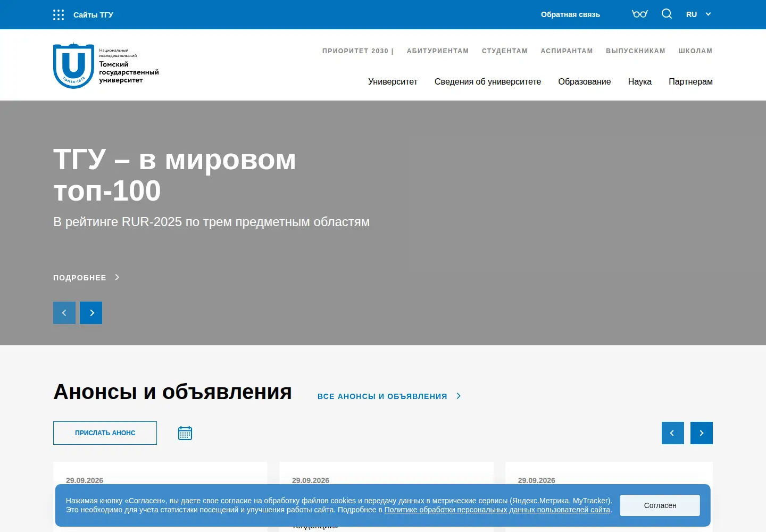Enable the visually impaired glasses mode
The height and width of the screenshot is (532, 766).
coord(640,14)
